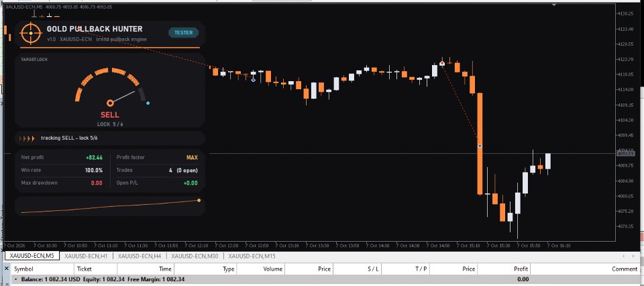Click the large orange bearish candle
Viewport: 644px width, 286px height.
479,143
